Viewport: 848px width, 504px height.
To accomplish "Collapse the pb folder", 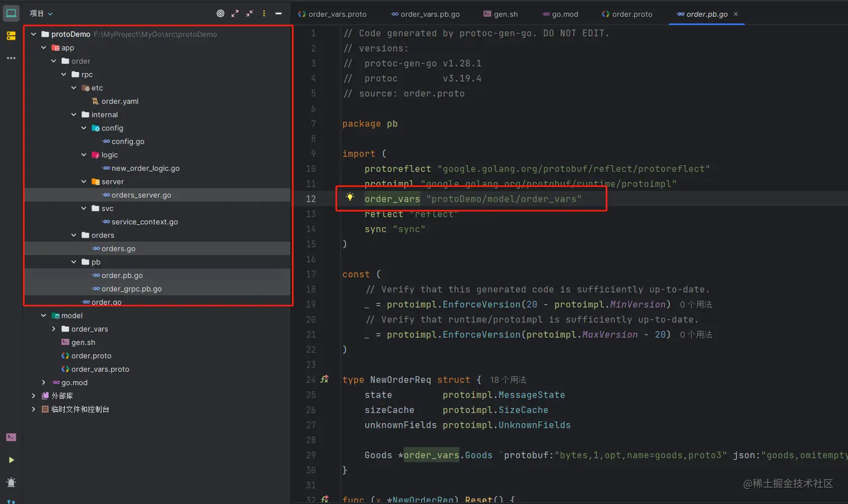I will coord(74,262).
